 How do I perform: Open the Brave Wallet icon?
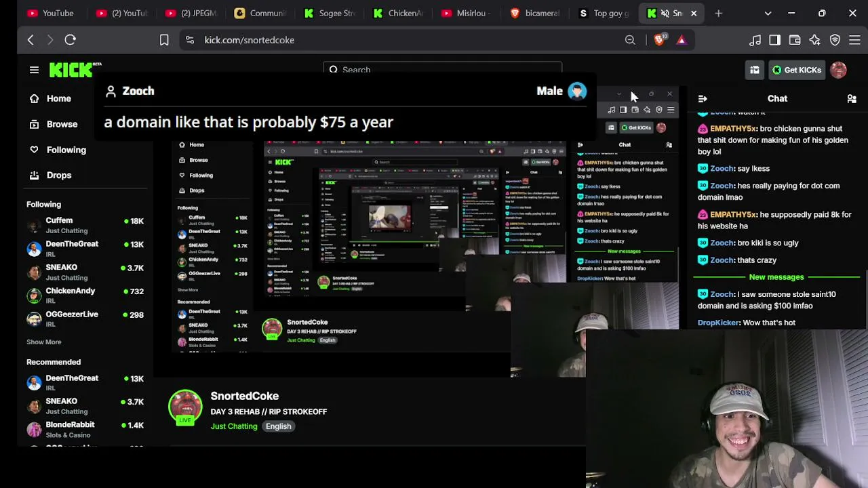click(795, 40)
